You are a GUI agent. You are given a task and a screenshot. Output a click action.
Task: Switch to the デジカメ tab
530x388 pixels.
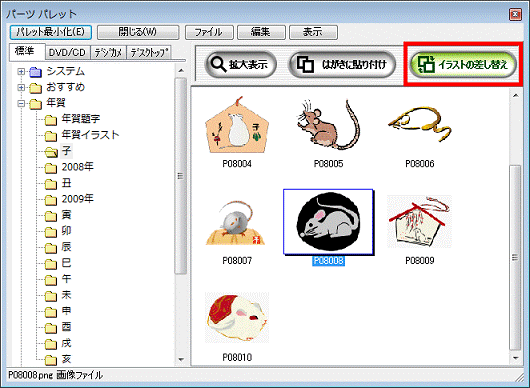click(108, 53)
